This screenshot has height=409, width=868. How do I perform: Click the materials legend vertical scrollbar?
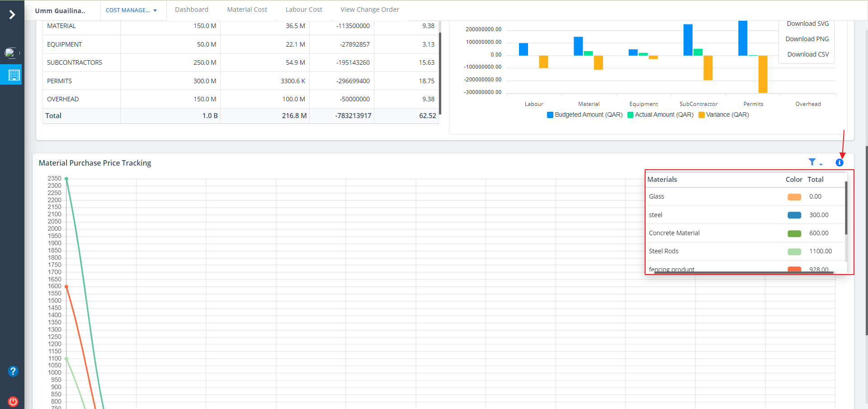846,208
